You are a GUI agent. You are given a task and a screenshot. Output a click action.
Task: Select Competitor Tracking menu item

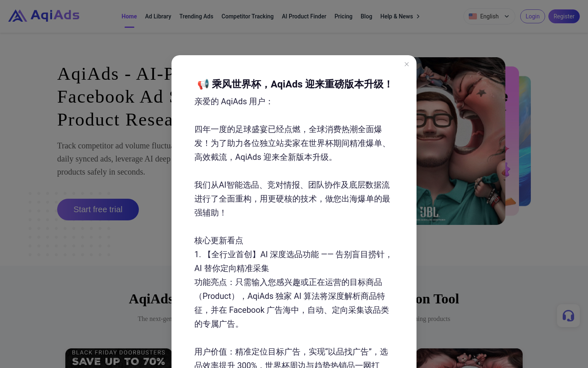tap(247, 16)
